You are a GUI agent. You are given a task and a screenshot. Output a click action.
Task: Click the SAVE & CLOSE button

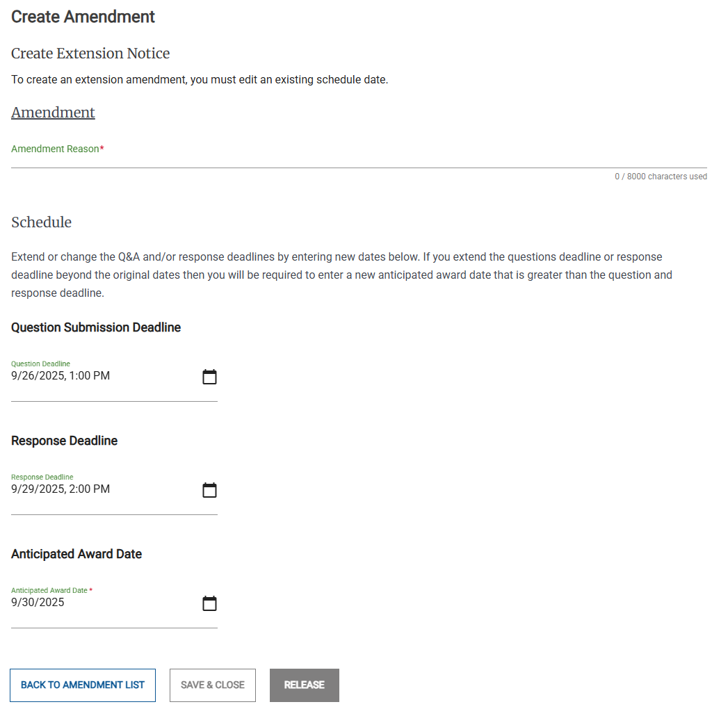tap(212, 685)
